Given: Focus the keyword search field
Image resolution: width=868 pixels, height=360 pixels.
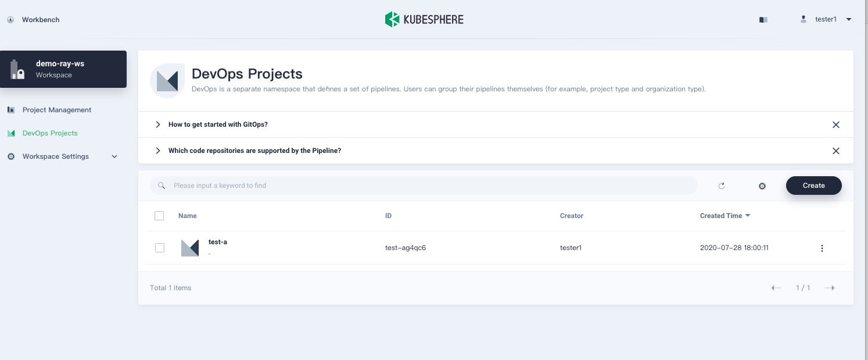Looking at the screenshot, I should (424, 186).
